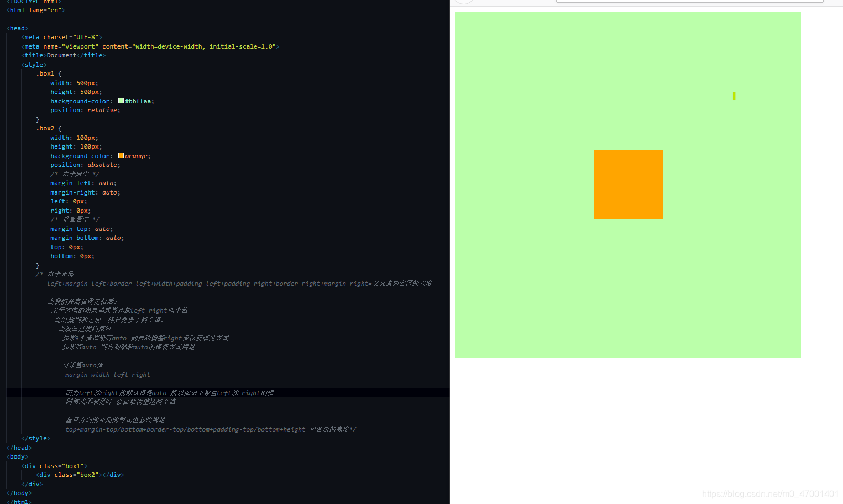Click the .box2 selector line
The image size is (843, 504).
click(49, 128)
